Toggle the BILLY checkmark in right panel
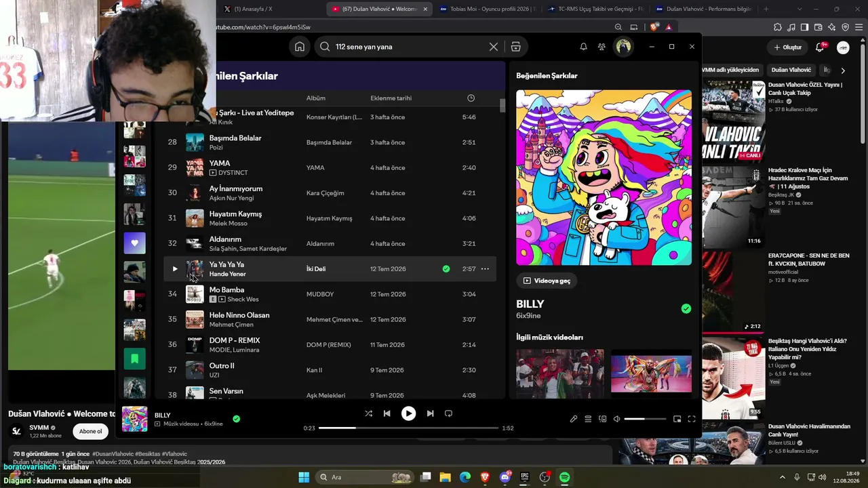 click(x=686, y=308)
